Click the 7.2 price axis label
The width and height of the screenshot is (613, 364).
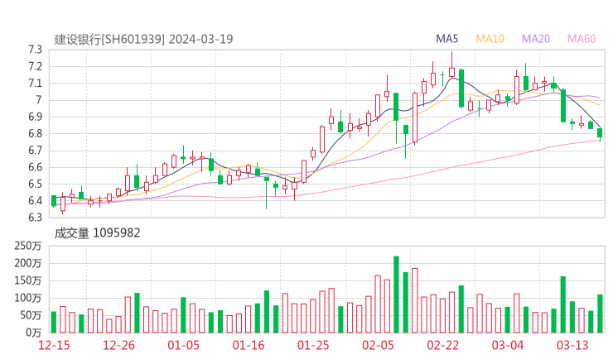[x=35, y=66]
